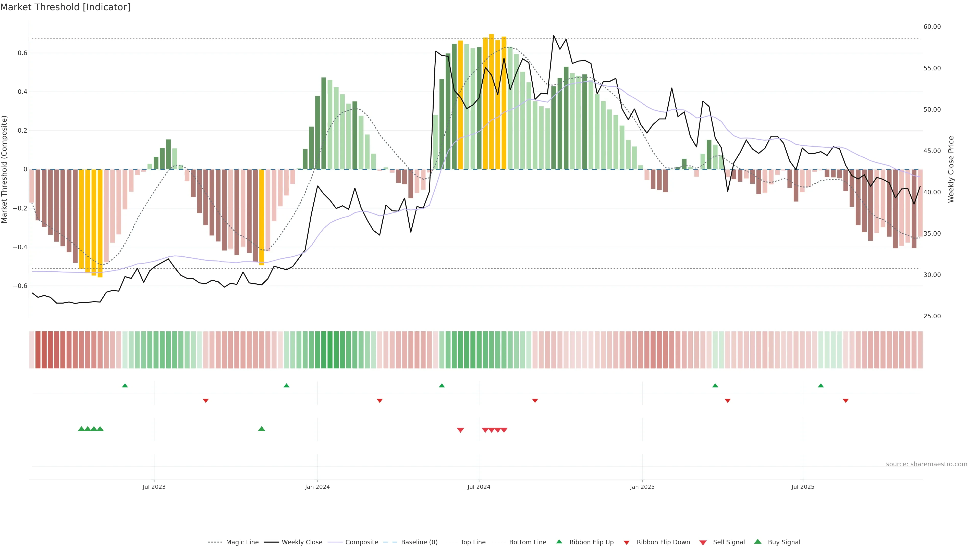Click the Ribbon Flip Up marker just after Jul 2025
The image size is (980, 551).
point(820,386)
